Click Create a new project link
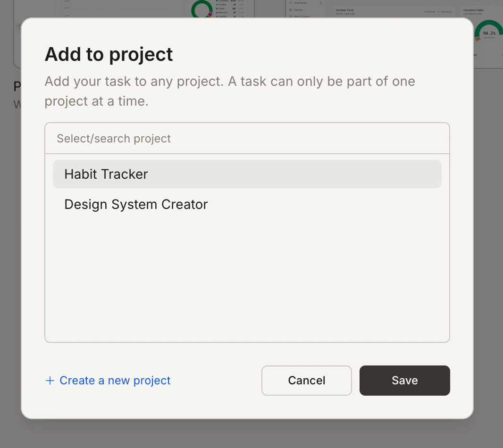The height and width of the screenshot is (448, 503). coord(108,381)
